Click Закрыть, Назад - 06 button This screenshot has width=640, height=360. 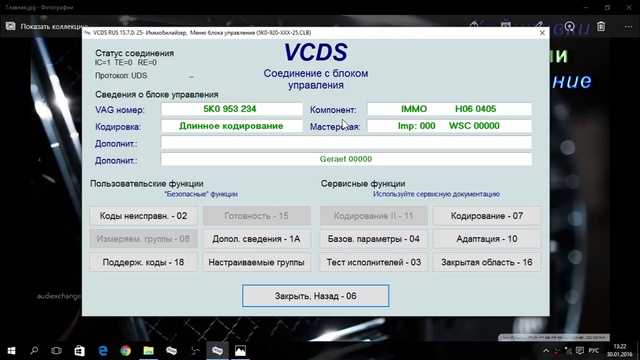point(316,296)
